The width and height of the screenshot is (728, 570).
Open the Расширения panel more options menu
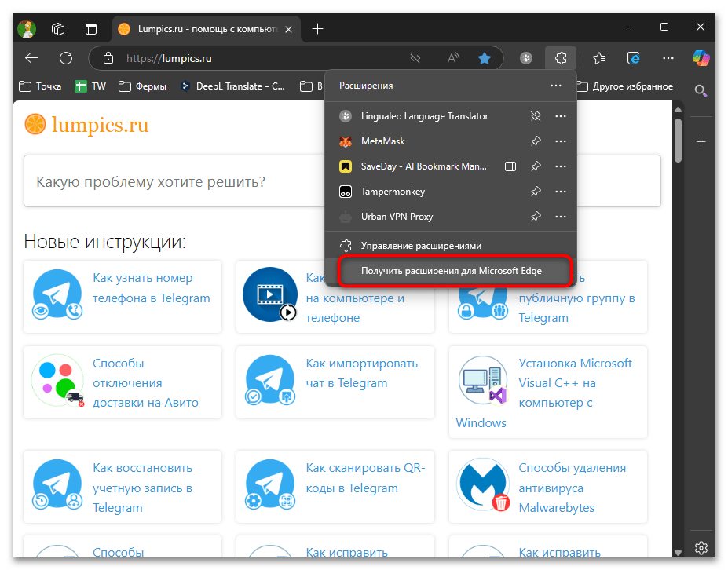[556, 86]
